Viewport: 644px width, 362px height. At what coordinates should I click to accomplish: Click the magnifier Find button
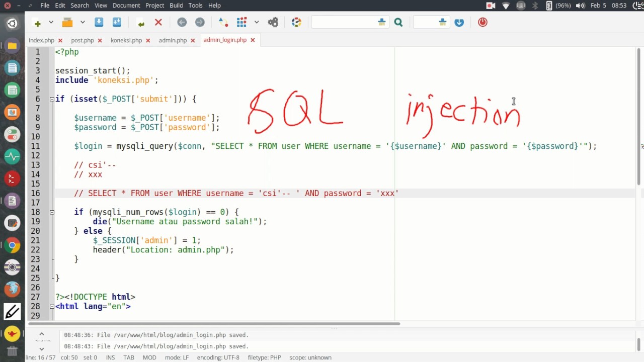click(398, 23)
